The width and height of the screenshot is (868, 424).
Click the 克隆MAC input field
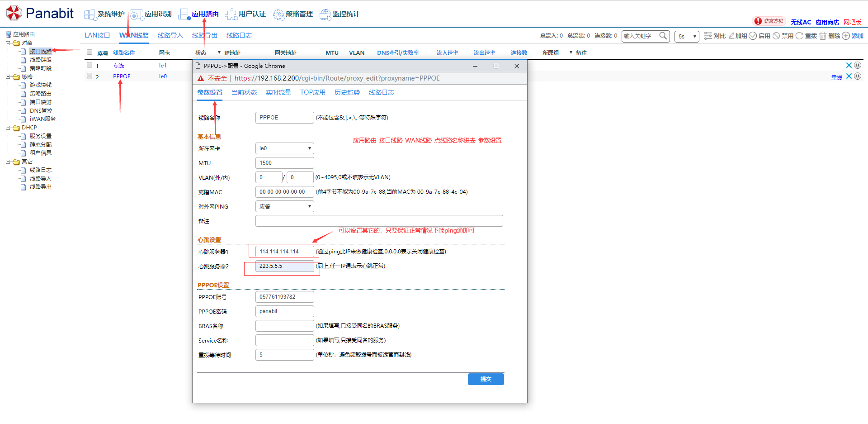(285, 192)
